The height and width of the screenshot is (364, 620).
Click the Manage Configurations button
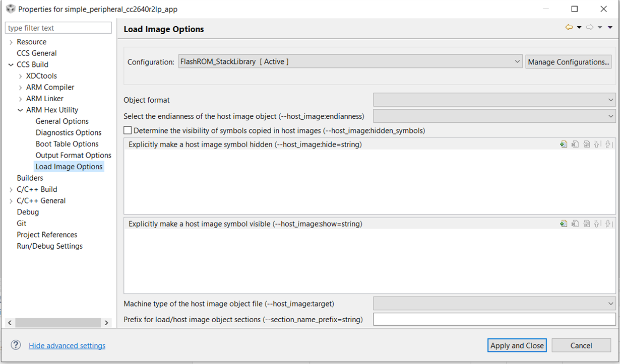(568, 62)
